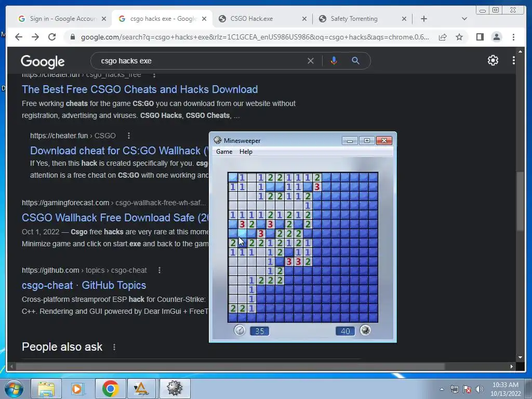
Task: Click the taskbar clock showing 10:33 AM
Action: click(505, 389)
